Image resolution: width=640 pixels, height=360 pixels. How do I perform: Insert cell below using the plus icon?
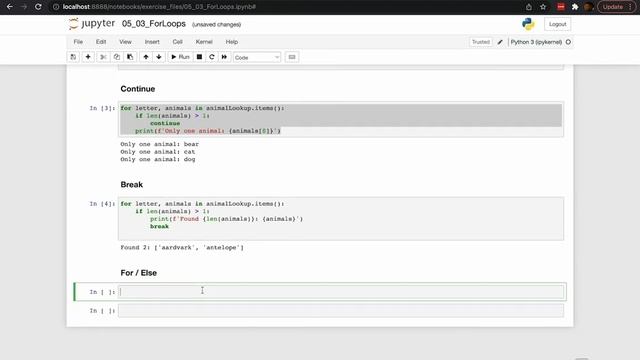[x=88, y=57]
